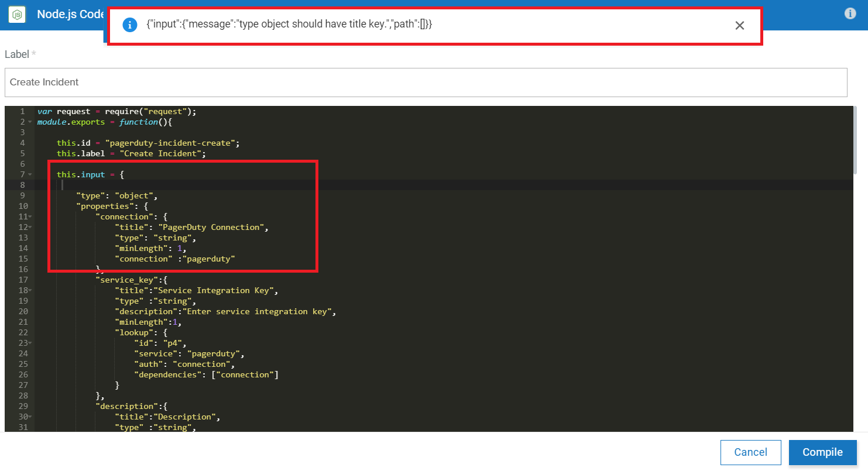Click the Cancel button
868x471 pixels.
751,452
